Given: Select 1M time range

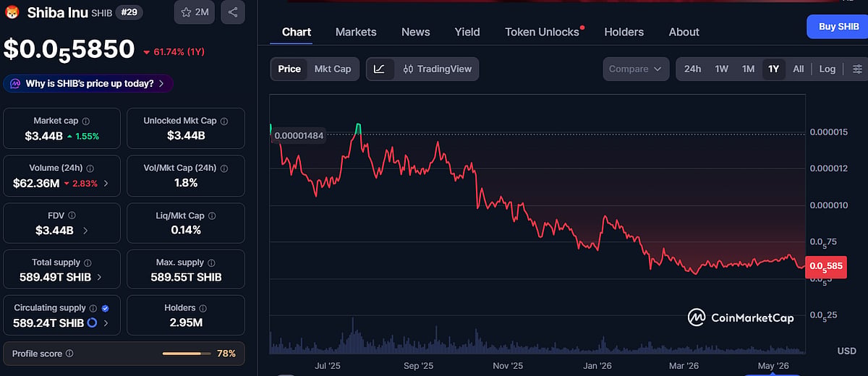Looking at the screenshot, I should [x=749, y=69].
